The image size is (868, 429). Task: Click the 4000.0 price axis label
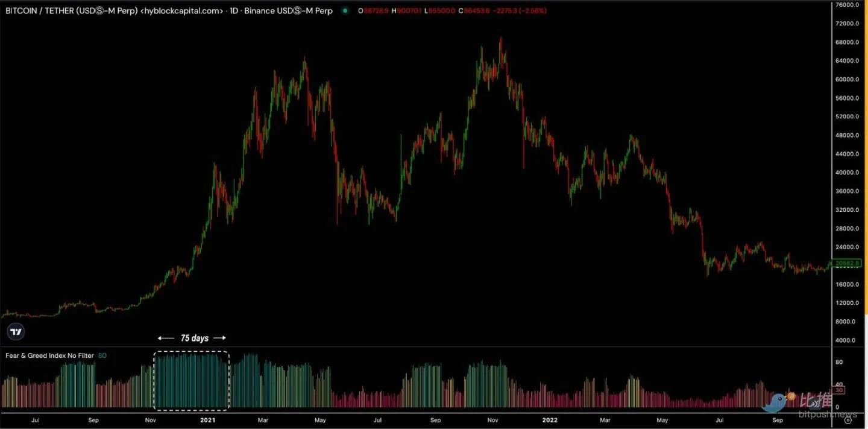pyautogui.click(x=847, y=340)
